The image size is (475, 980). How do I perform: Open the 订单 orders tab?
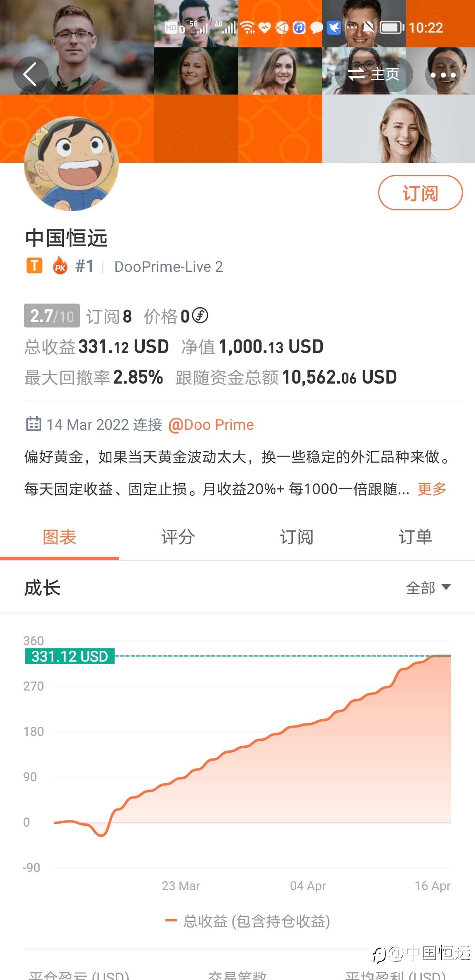(x=415, y=537)
